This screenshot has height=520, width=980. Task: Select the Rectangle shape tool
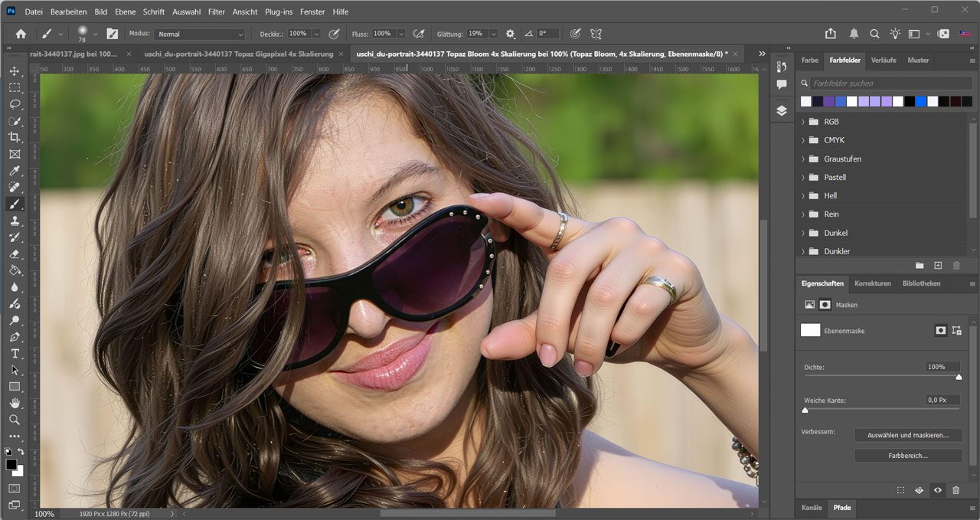(15, 387)
